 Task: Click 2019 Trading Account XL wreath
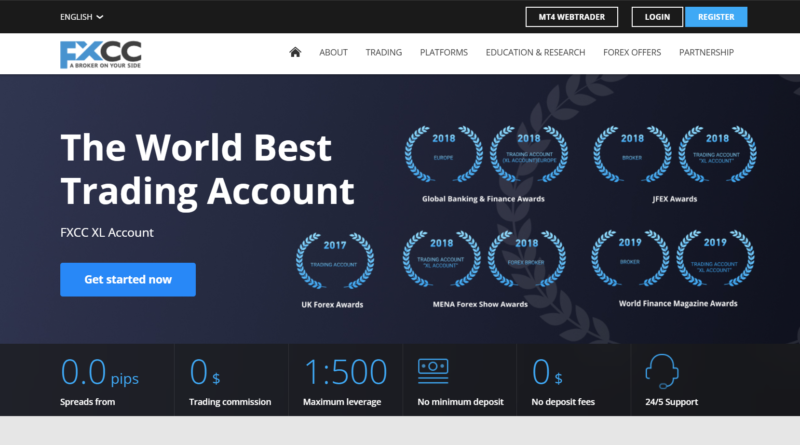[715, 258]
